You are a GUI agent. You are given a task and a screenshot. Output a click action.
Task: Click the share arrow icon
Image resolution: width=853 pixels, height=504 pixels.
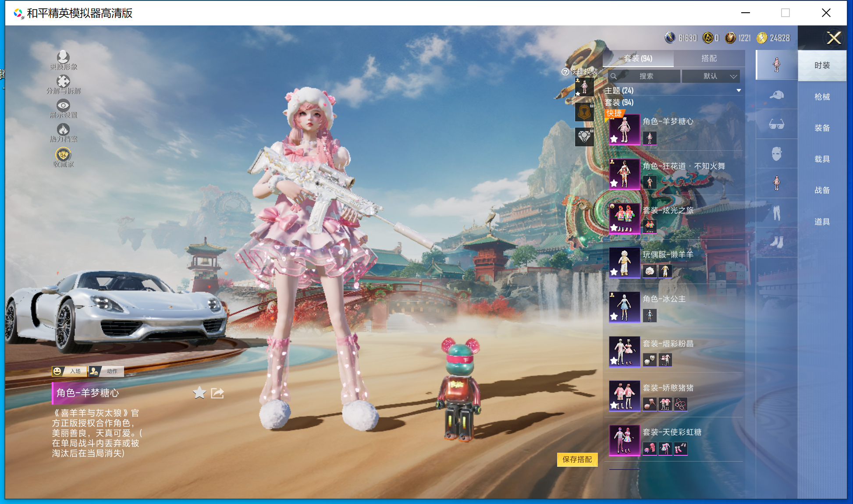click(x=217, y=393)
